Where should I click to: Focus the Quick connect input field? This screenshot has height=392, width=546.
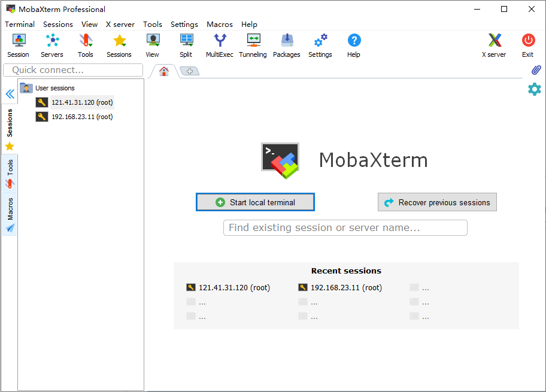tap(73, 70)
